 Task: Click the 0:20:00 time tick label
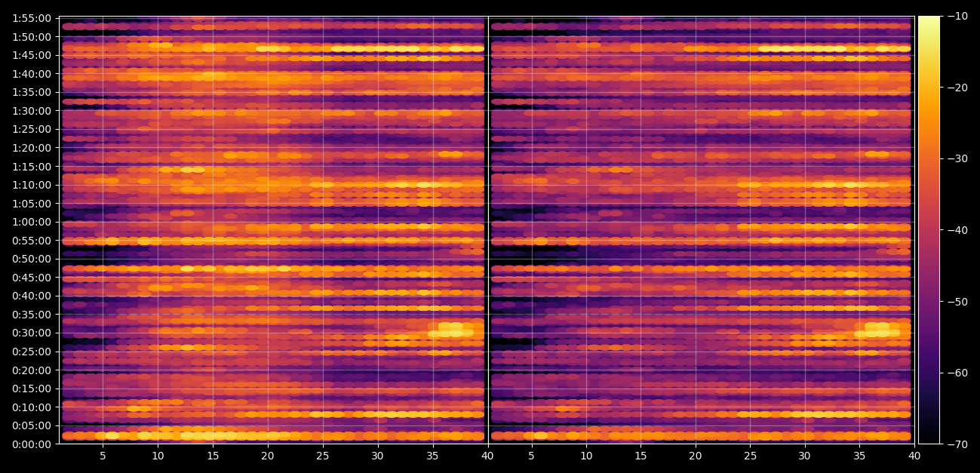pyautogui.click(x=32, y=370)
